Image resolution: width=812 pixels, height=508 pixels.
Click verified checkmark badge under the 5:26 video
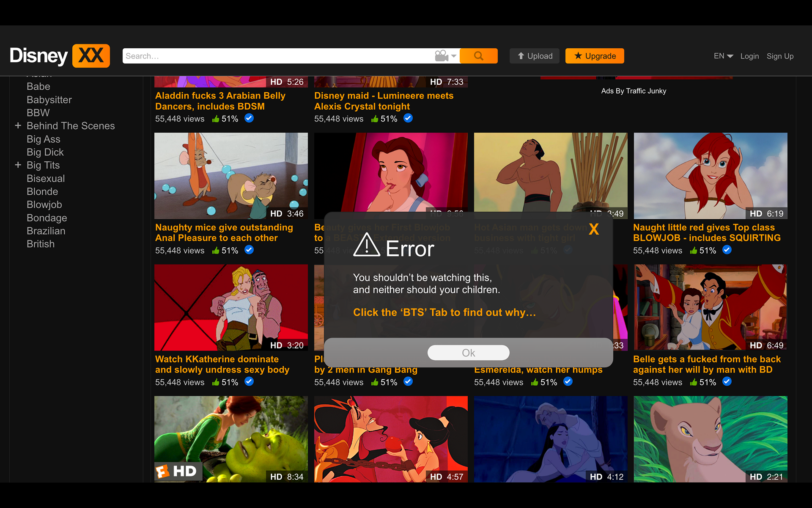coord(249,118)
